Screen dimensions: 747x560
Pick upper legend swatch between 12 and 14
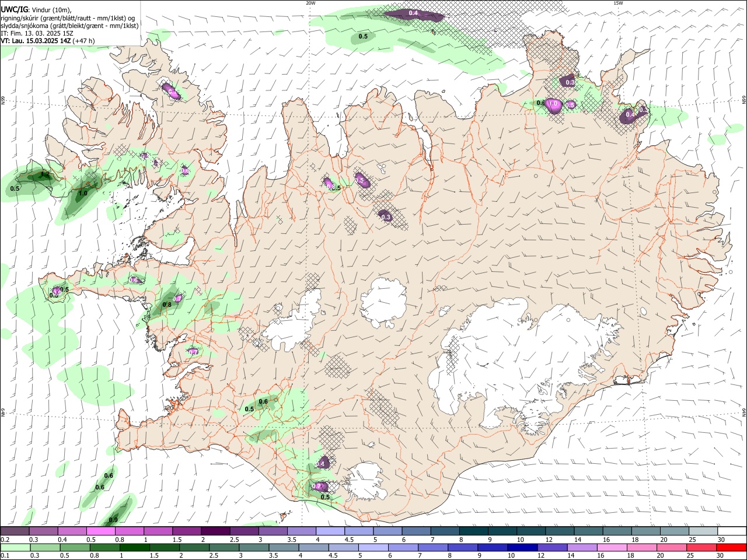pos(559,531)
